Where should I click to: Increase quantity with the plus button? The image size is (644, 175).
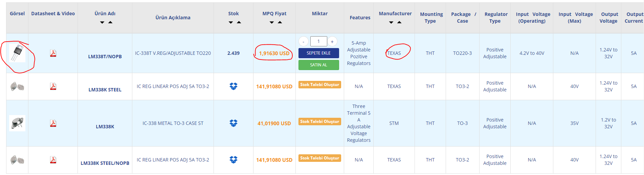(x=332, y=42)
